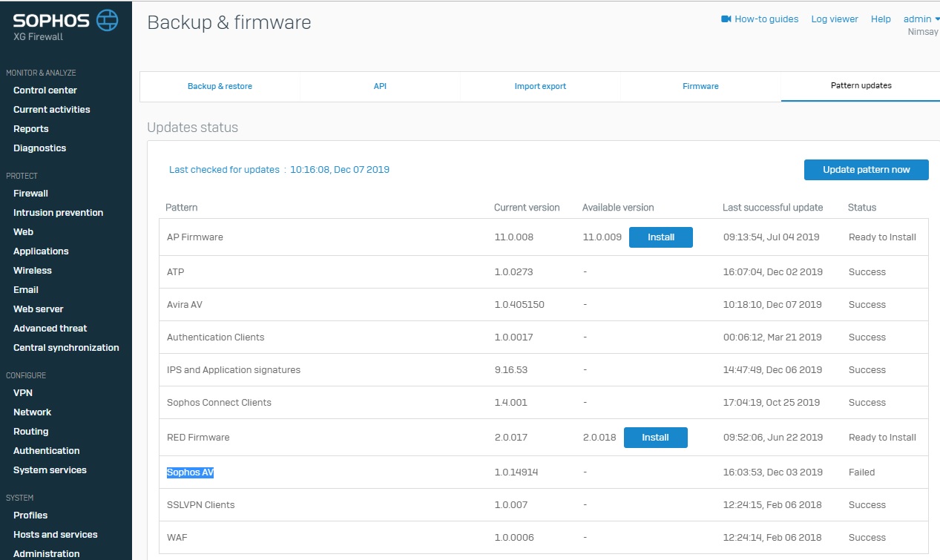Open the Web protection section

(x=23, y=232)
